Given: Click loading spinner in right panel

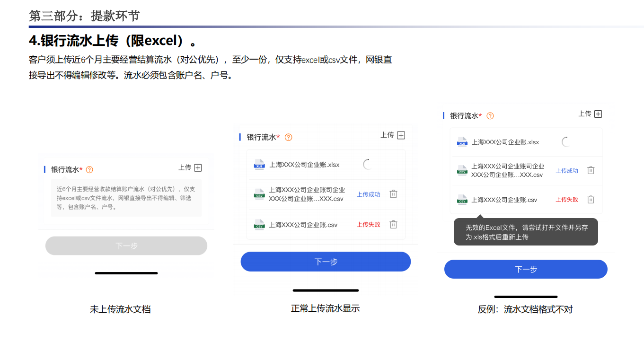Looking at the screenshot, I should [x=566, y=142].
